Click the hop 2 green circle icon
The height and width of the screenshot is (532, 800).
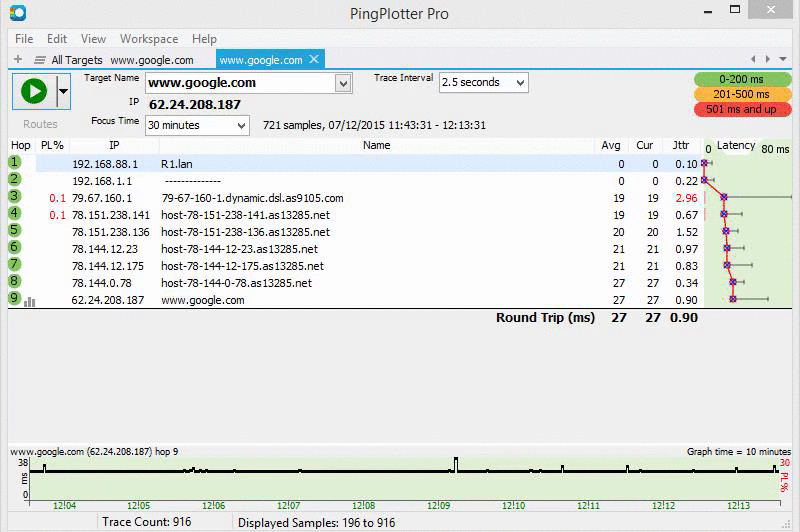tap(15, 179)
